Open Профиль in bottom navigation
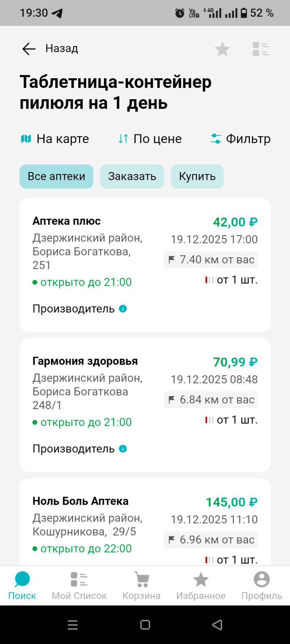 click(x=261, y=585)
